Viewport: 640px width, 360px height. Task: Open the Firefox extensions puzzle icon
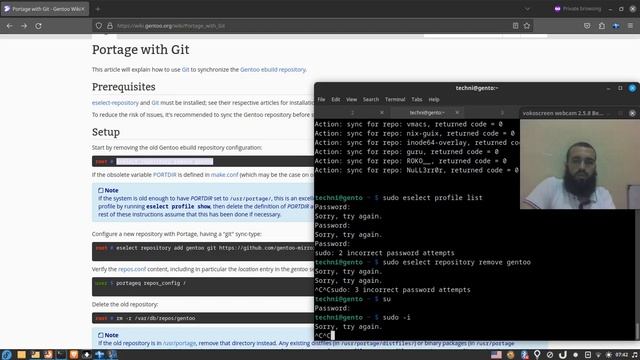pos(602,26)
